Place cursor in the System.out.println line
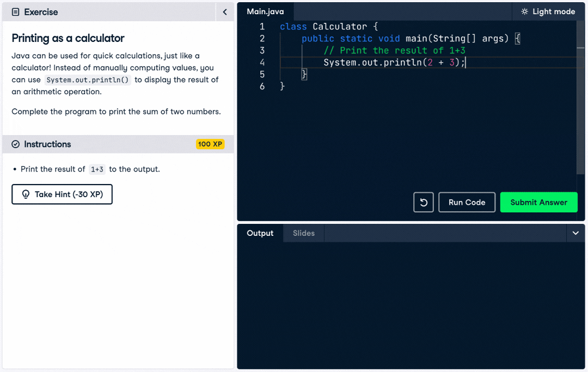 point(394,62)
